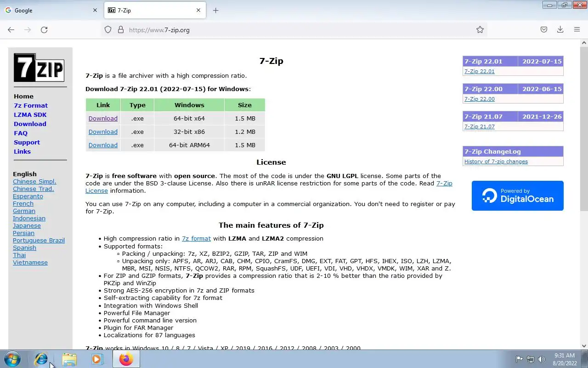Open the 7z Format page
This screenshot has height=368, width=588.
(x=31, y=105)
